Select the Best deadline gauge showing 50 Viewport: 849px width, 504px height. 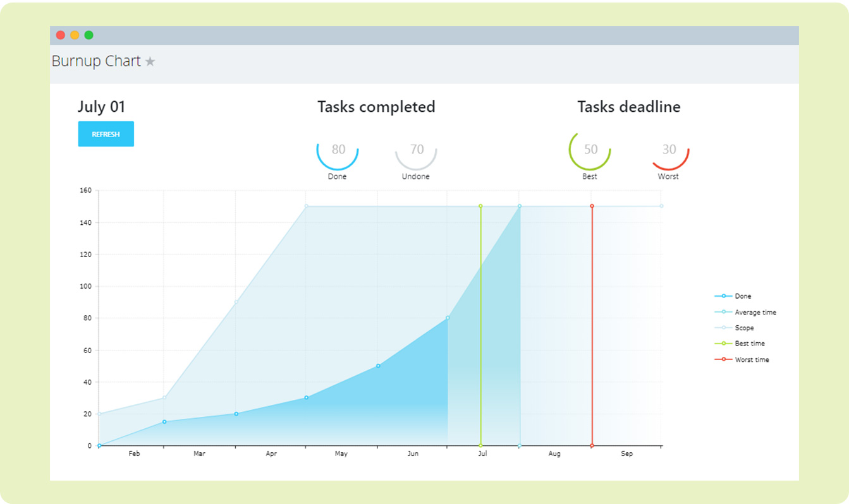pyautogui.click(x=590, y=150)
